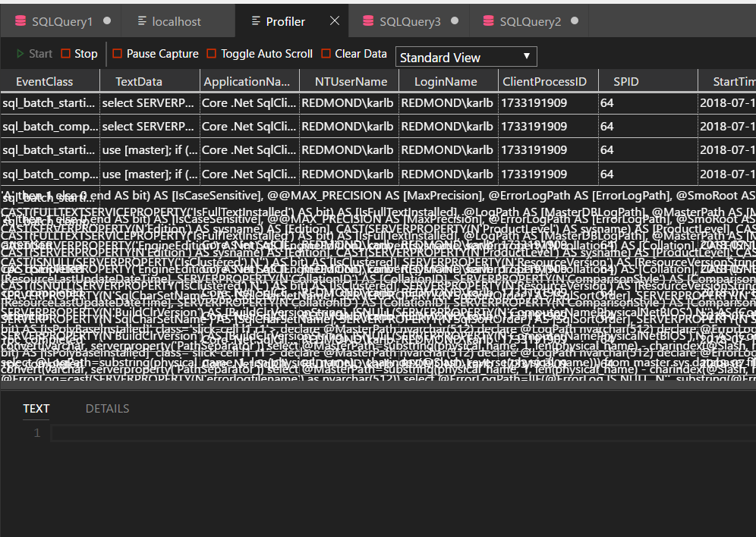The image size is (756, 537).
Task: Switch to the DETAILS tab
Action: pyautogui.click(x=107, y=408)
